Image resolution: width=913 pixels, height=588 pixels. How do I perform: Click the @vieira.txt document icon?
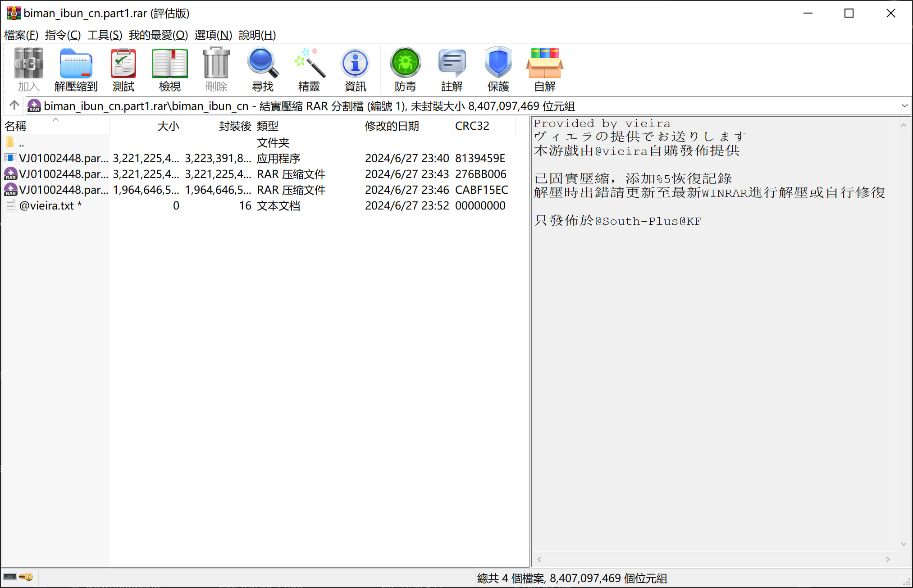pos(10,205)
